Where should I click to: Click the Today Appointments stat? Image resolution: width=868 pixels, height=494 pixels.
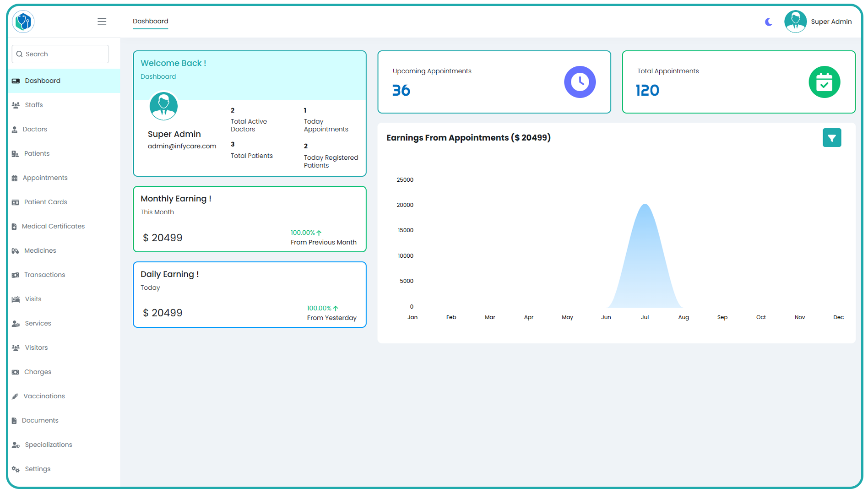coord(326,120)
